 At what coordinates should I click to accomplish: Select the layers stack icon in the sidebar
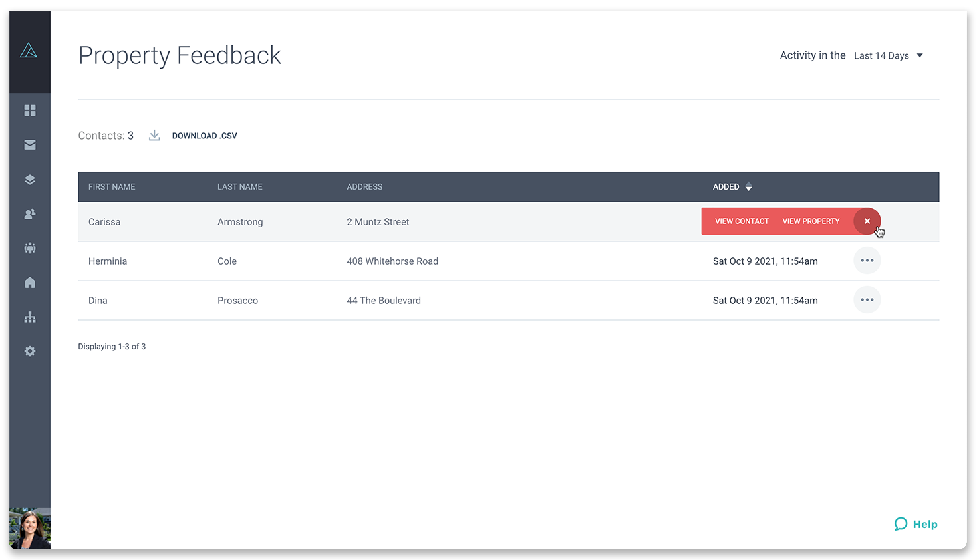click(x=30, y=180)
